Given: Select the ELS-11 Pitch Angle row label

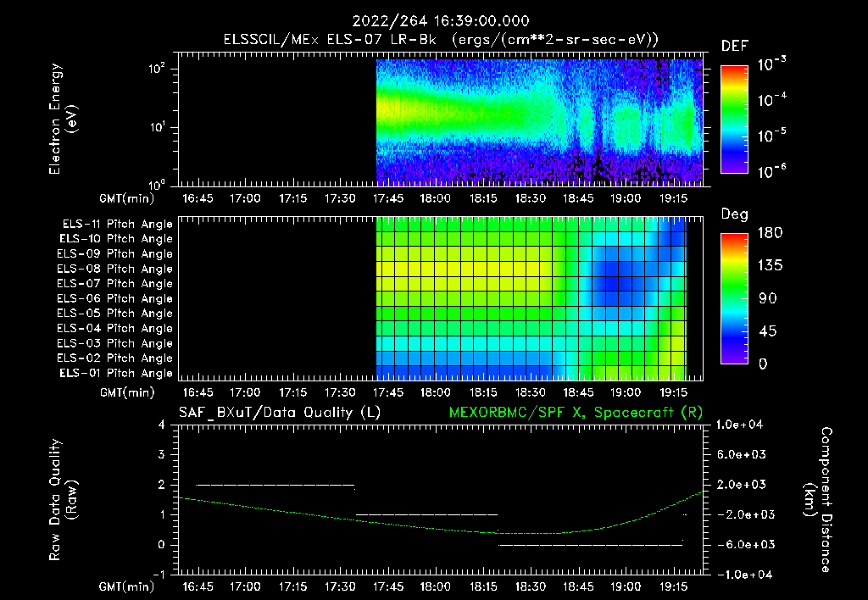Looking at the screenshot, I should [x=117, y=225].
